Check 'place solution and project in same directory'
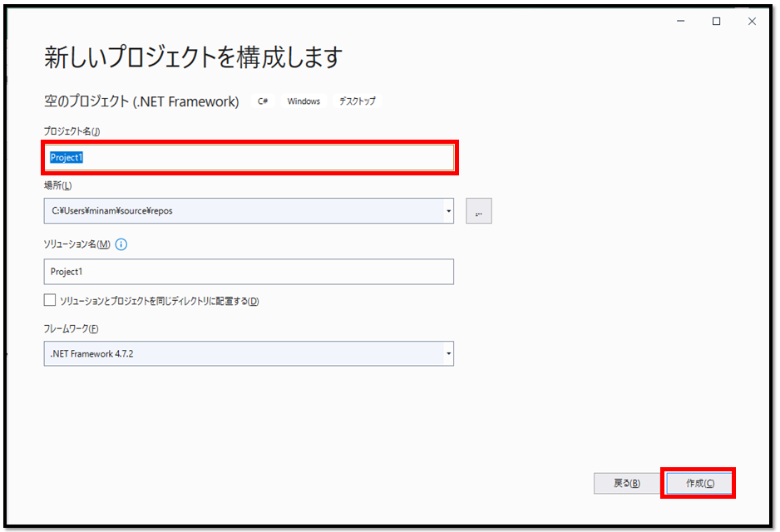780x532 pixels. coord(50,300)
